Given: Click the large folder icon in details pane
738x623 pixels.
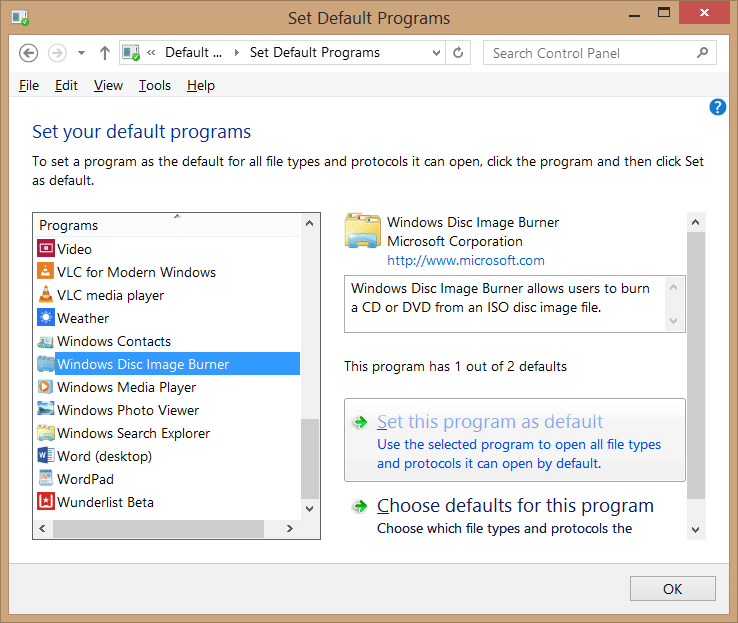Looking at the screenshot, I should tap(363, 231).
